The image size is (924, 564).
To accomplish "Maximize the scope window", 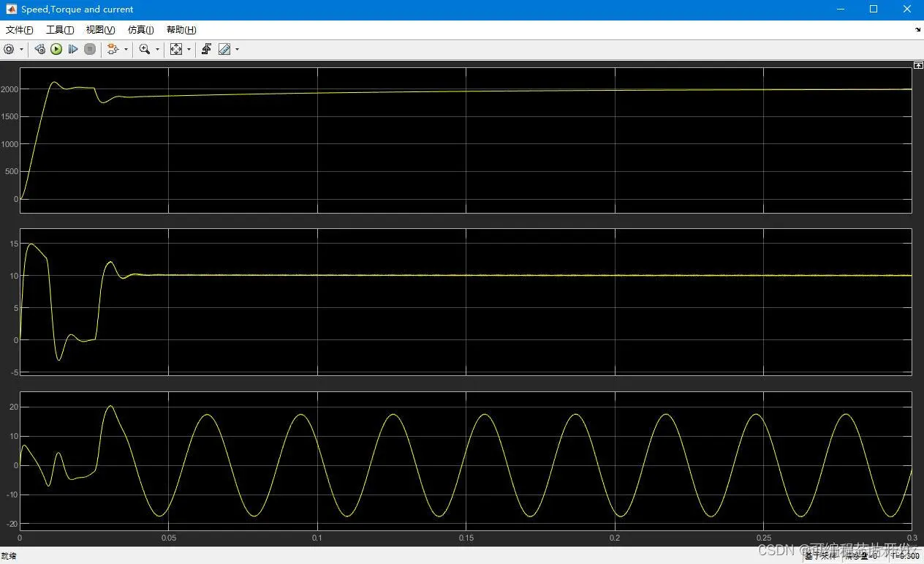I will tap(874, 10).
